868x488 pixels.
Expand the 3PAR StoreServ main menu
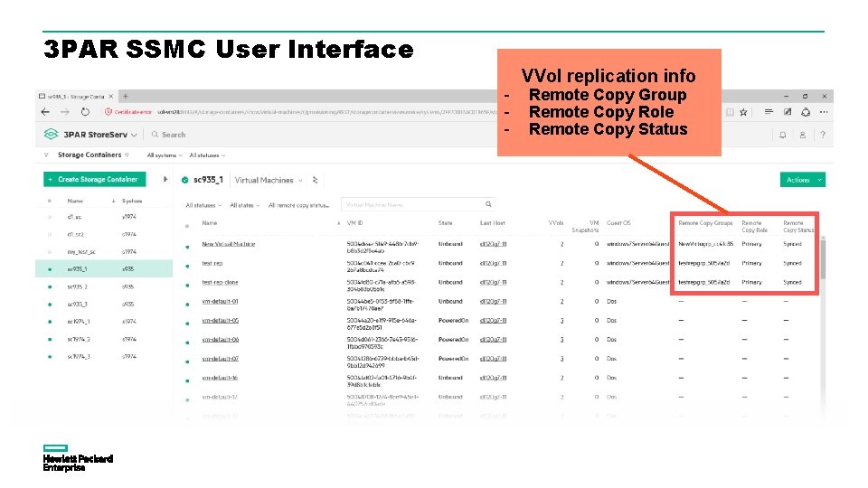pos(134,135)
